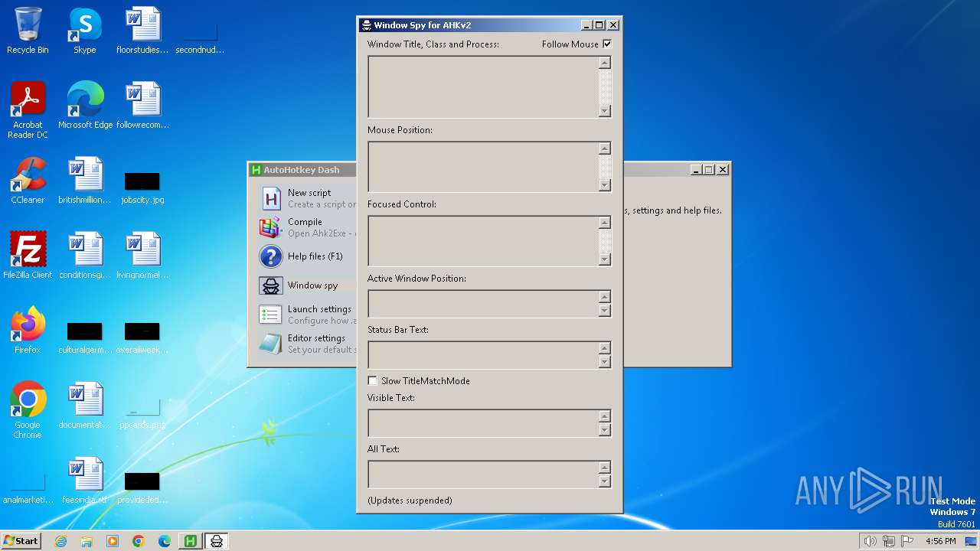Choose Compile in AutoHotkey Dash list
Viewport: 980px width, 551px height.
305,222
